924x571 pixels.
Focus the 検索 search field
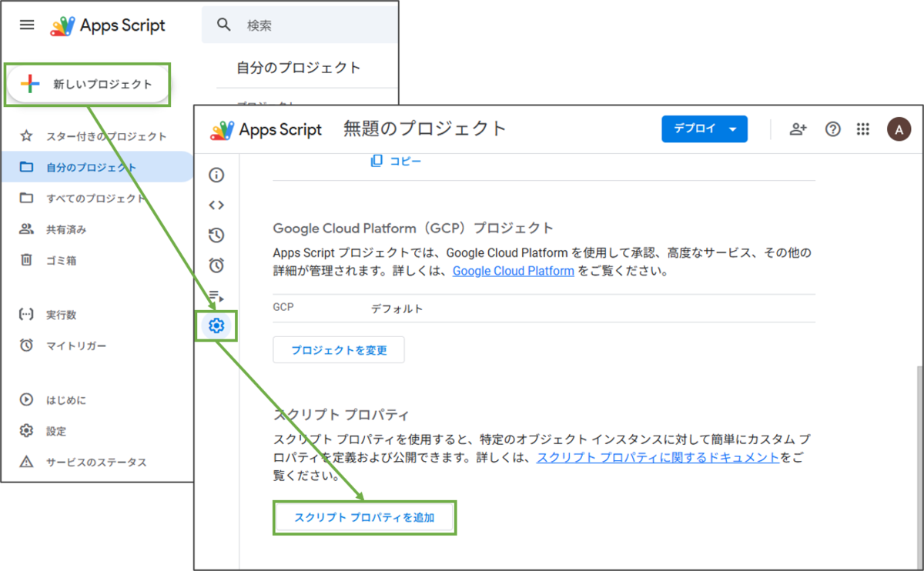click(x=300, y=25)
